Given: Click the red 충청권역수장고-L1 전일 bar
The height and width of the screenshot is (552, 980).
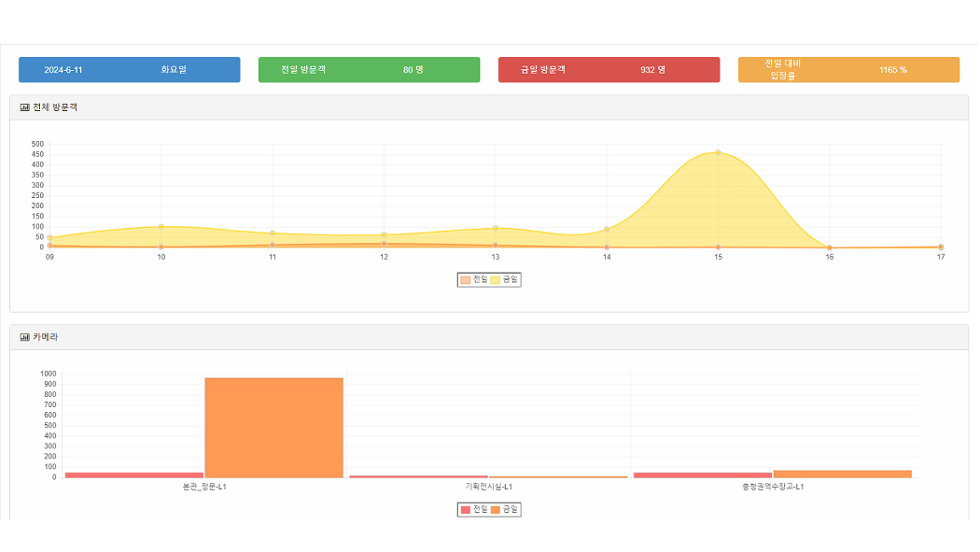Looking at the screenshot, I should pyautogui.click(x=702, y=474).
